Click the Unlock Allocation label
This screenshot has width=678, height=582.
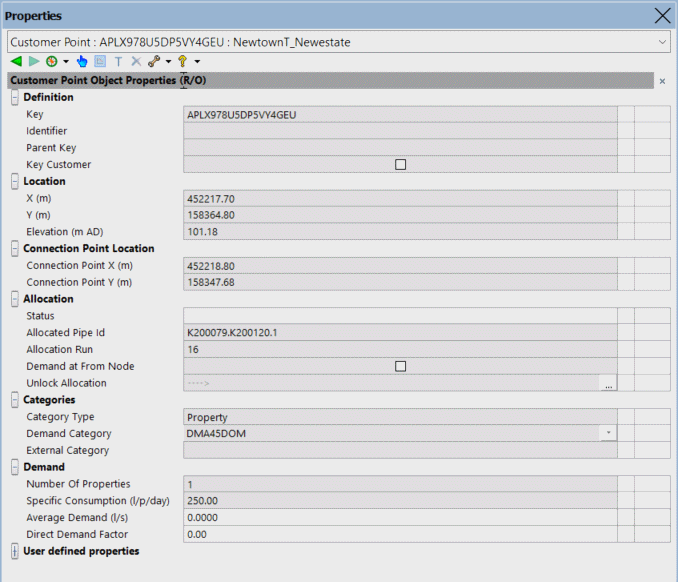(66, 383)
